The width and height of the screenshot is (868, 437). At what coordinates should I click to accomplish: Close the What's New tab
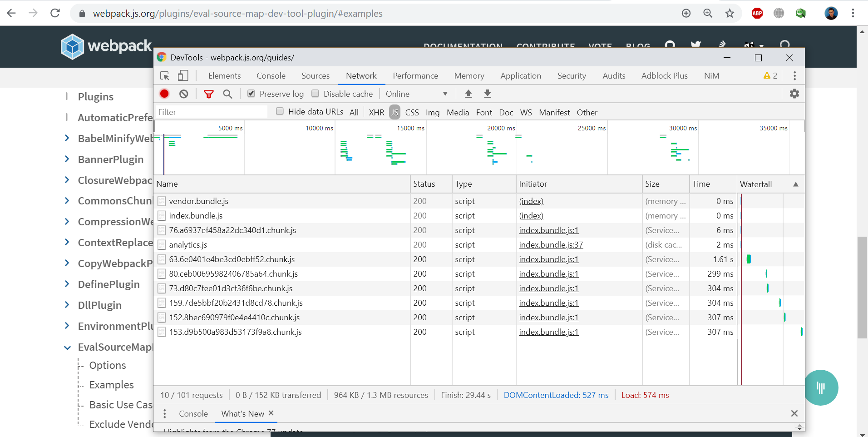[271, 413]
